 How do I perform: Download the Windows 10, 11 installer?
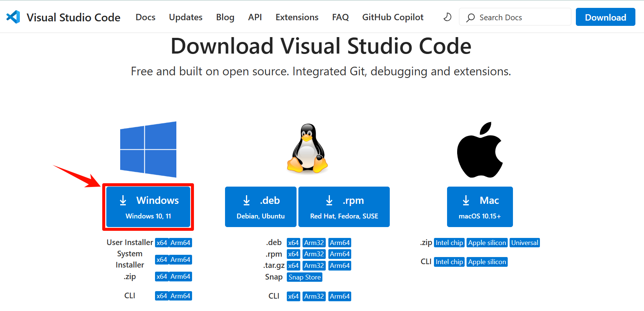[148, 207]
